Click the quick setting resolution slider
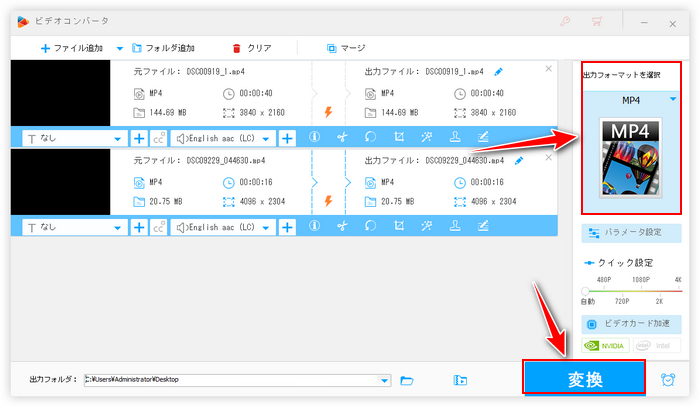Image resolution: width=700 pixels, height=407 pixels. 631,291
